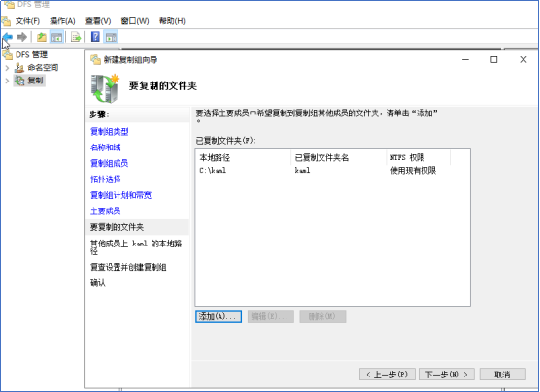Viewport: 540px width, 392px height.
Task: Select 复制 in the tree
Action: click(35, 81)
